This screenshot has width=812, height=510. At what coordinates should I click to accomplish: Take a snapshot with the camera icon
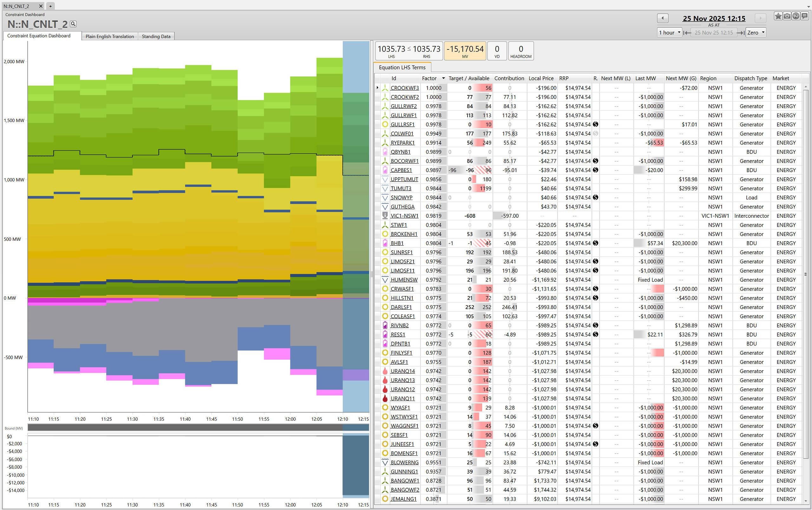(x=787, y=16)
